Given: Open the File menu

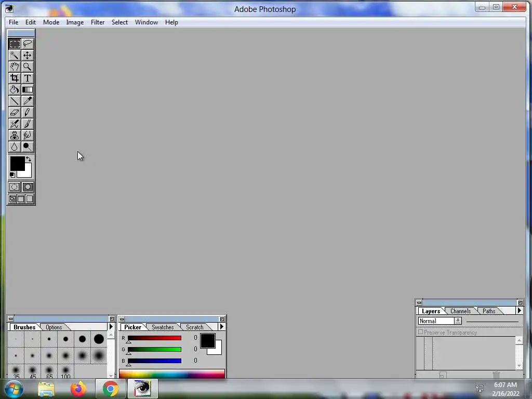Looking at the screenshot, I should coord(14,22).
